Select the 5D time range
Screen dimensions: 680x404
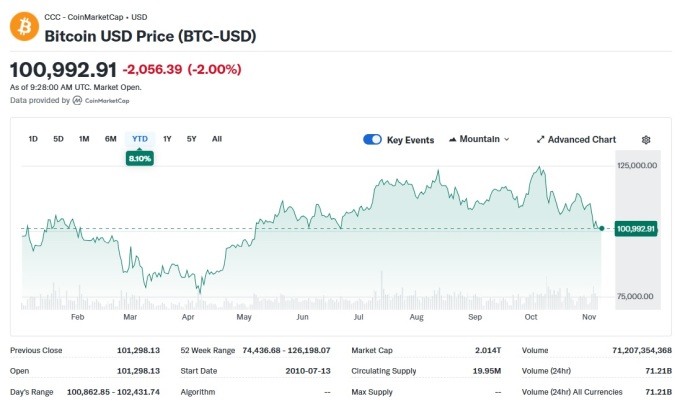coord(58,139)
